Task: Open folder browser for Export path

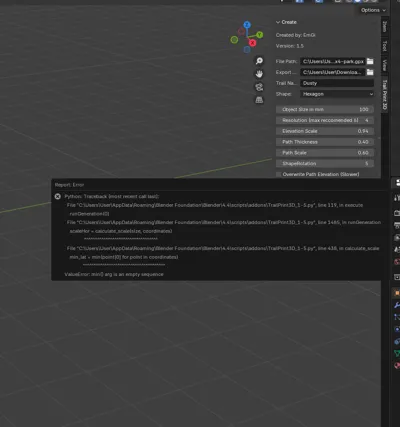Action: pos(370,72)
